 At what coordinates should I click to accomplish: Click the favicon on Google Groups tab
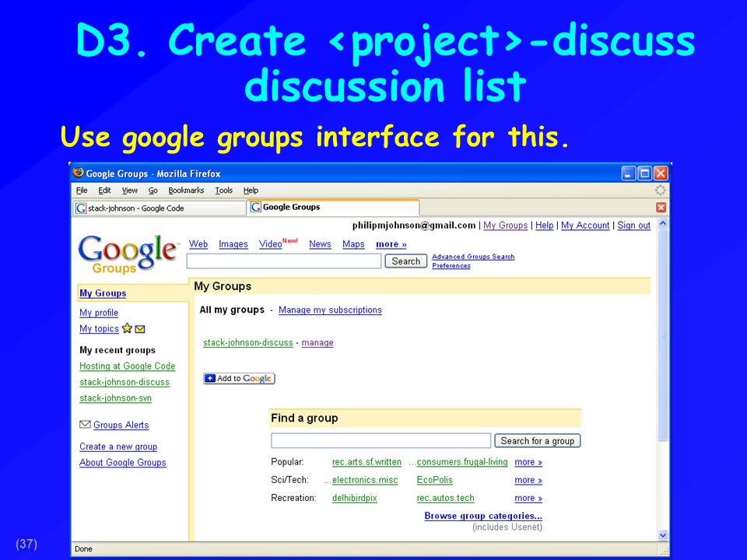coord(256,207)
